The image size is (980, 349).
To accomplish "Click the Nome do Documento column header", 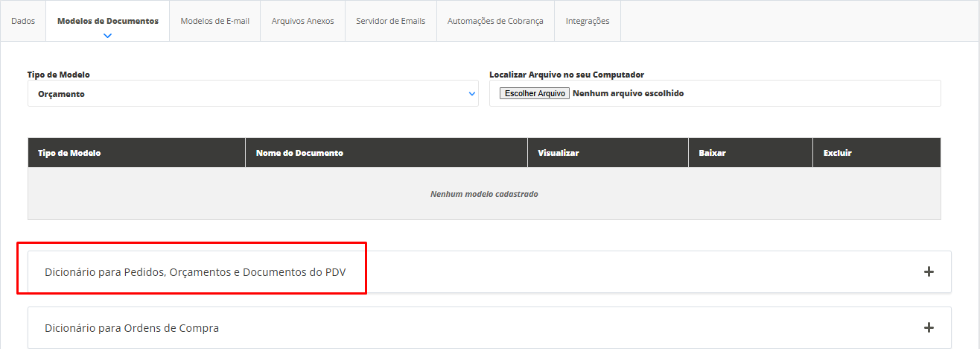I will pyautogui.click(x=299, y=153).
